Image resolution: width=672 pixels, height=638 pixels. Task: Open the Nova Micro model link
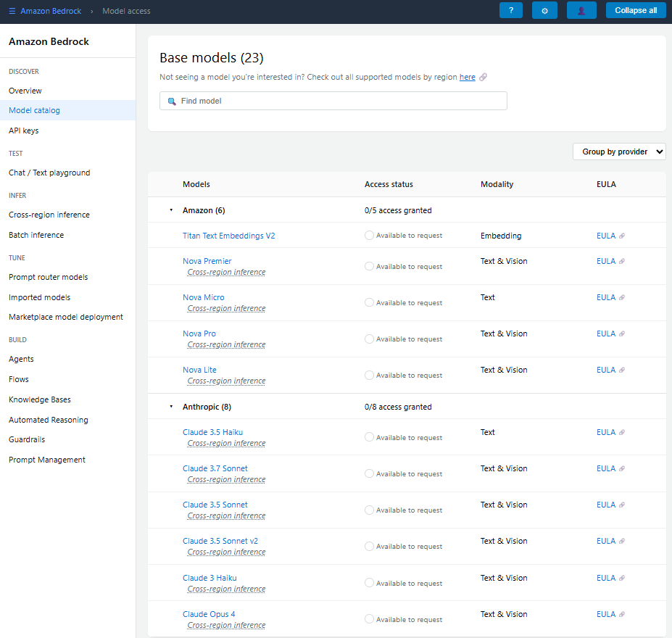click(203, 297)
